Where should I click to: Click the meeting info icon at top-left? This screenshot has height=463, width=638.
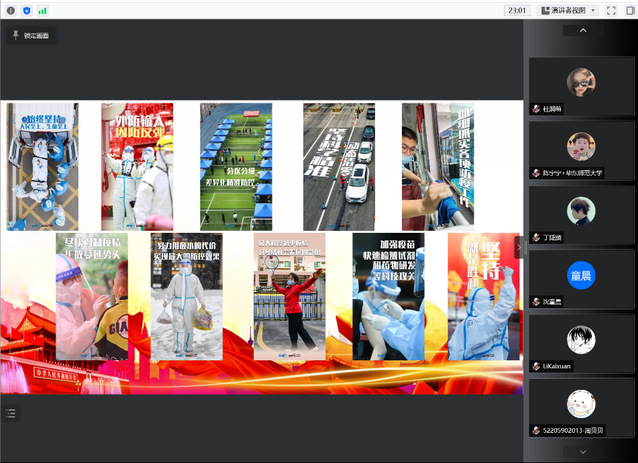pos(10,10)
